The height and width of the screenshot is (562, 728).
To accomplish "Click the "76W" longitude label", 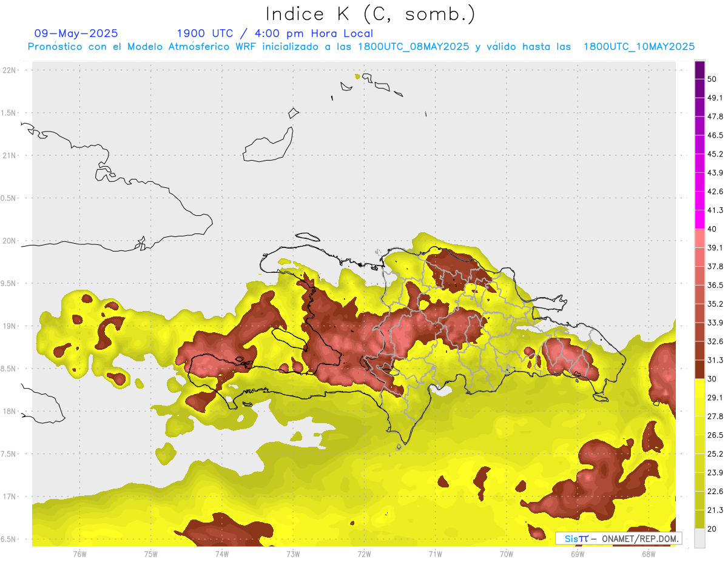I will click(79, 554).
